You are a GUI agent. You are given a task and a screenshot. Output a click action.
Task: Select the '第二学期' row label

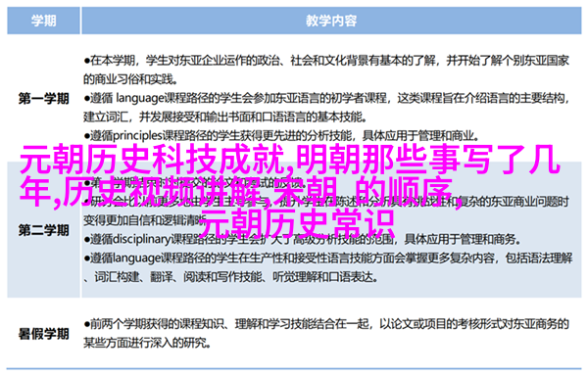(43, 230)
